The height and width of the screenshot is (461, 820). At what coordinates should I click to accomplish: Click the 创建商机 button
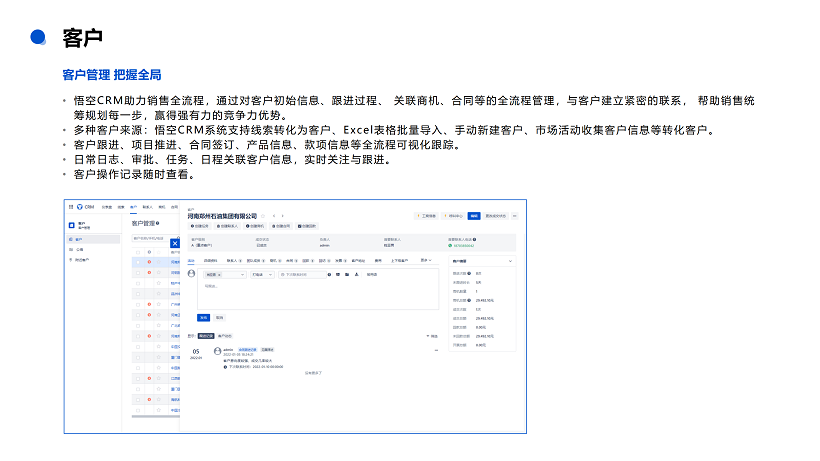click(255, 226)
